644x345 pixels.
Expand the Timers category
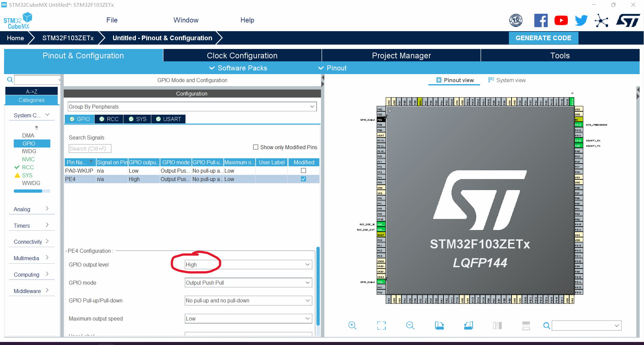32,226
